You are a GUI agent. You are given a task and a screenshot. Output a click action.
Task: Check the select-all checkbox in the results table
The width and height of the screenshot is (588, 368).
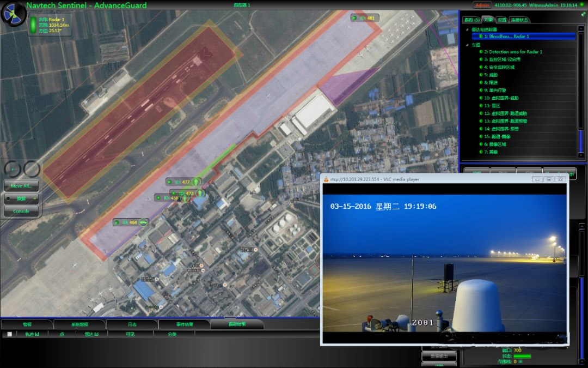(8, 334)
